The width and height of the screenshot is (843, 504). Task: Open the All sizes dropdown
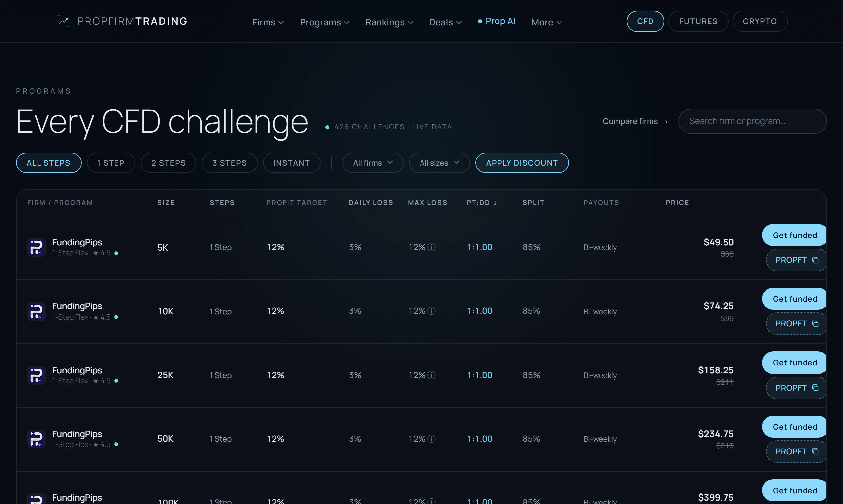(439, 163)
